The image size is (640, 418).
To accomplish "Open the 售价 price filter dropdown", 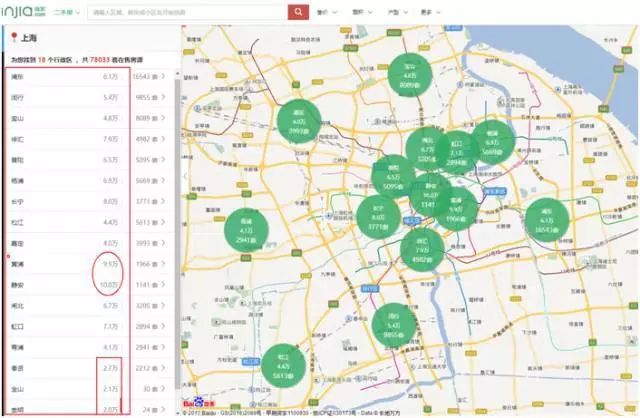I will click(323, 13).
